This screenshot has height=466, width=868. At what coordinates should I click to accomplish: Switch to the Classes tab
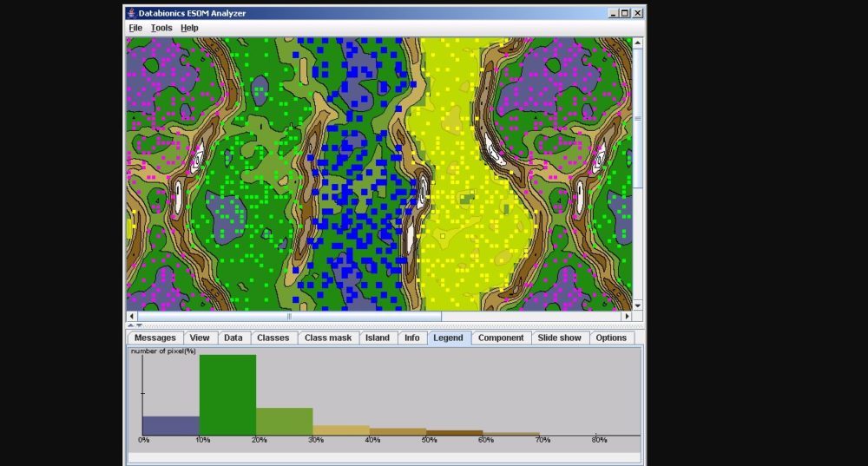[x=273, y=338]
